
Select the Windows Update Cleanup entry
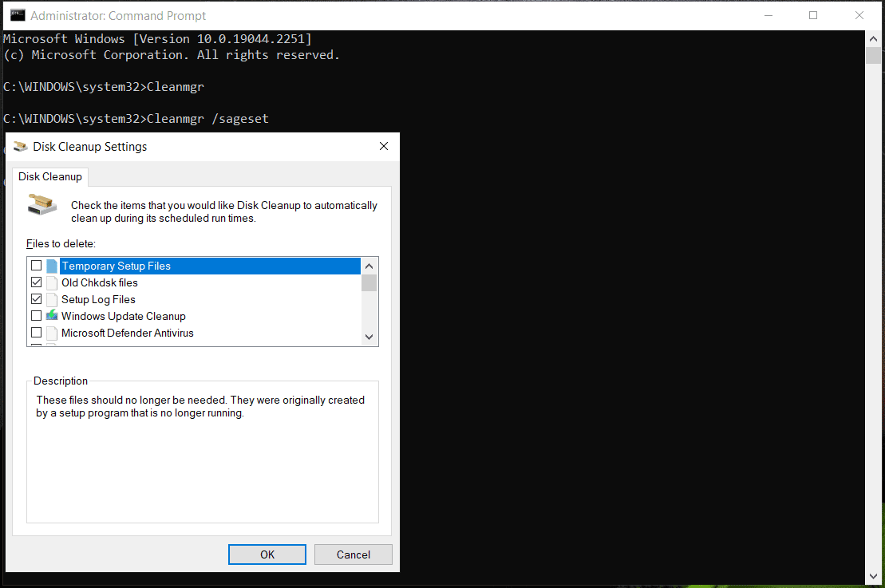(x=123, y=317)
